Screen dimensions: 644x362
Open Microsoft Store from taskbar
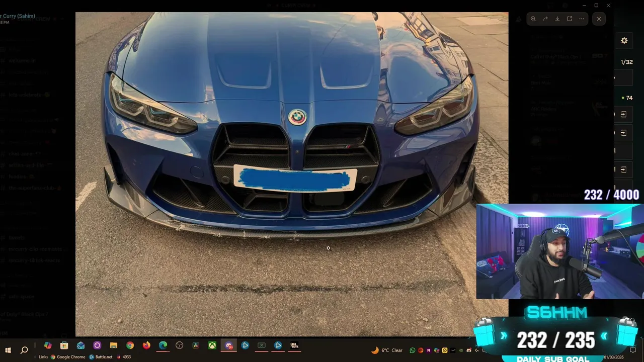[64, 345]
